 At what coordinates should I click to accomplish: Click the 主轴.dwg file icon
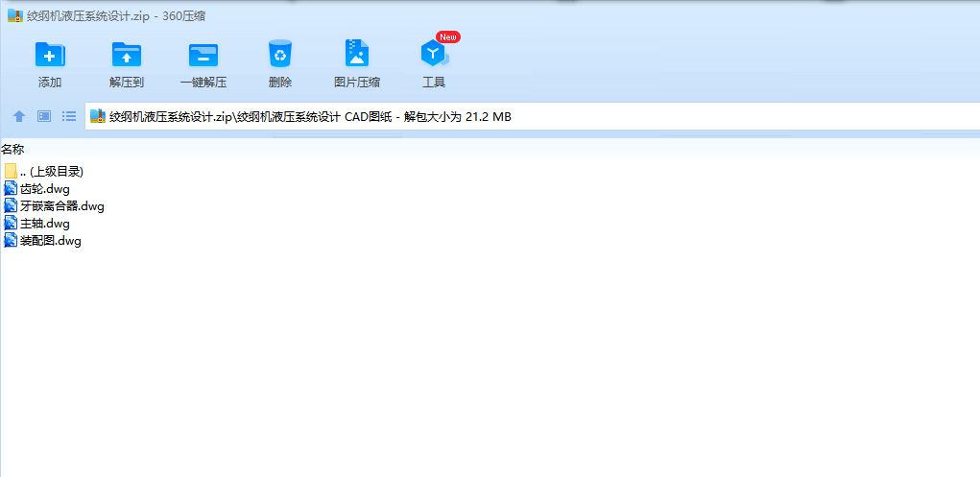(11, 224)
